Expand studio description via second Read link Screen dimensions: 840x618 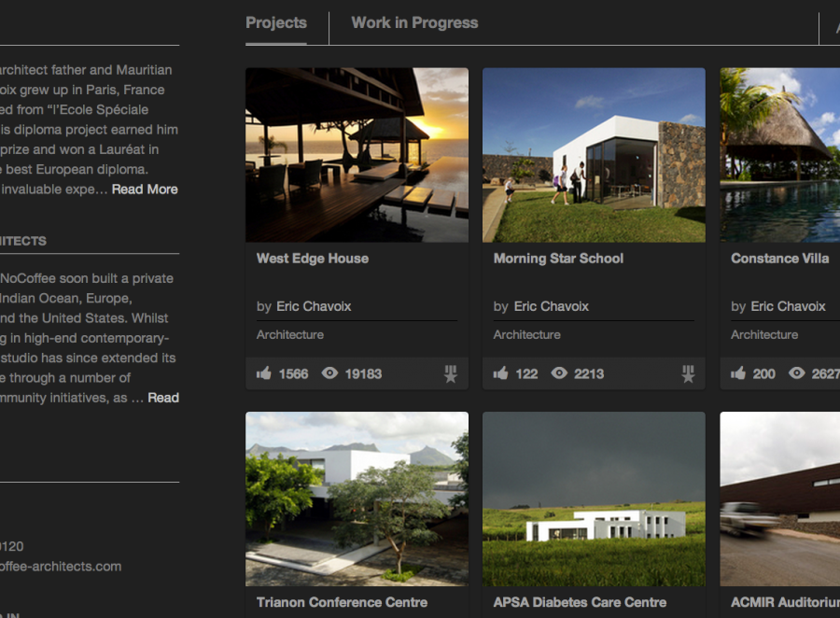tap(163, 398)
